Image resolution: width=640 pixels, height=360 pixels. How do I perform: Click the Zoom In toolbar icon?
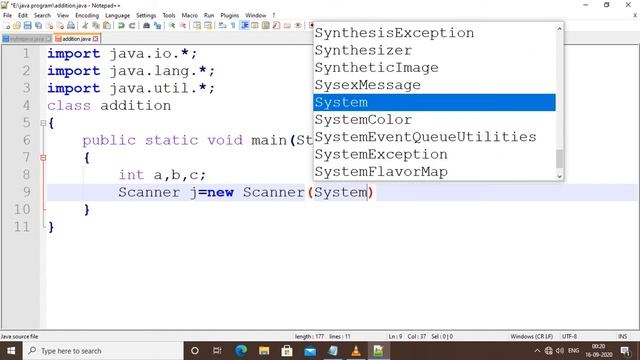[172, 25]
